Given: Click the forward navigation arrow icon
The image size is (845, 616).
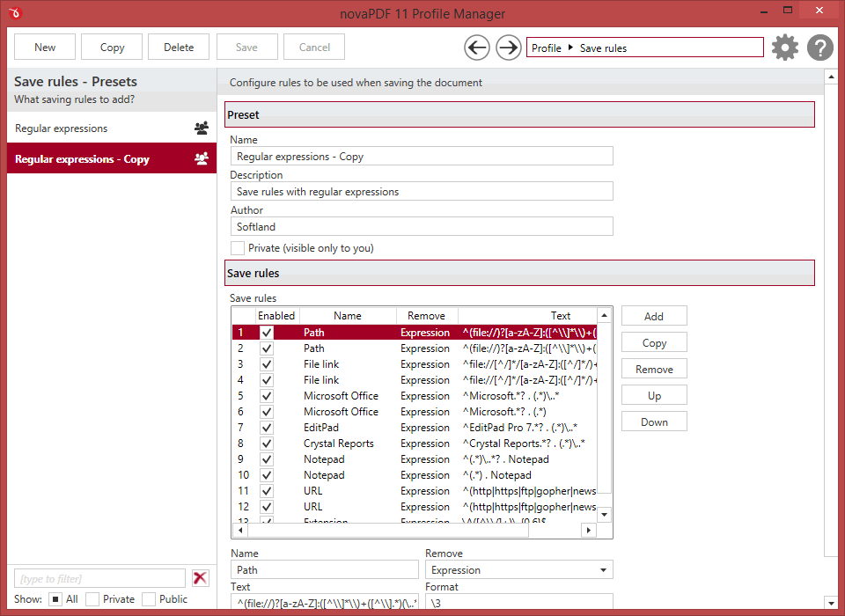Looking at the screenshot, I should pos(508,48).
